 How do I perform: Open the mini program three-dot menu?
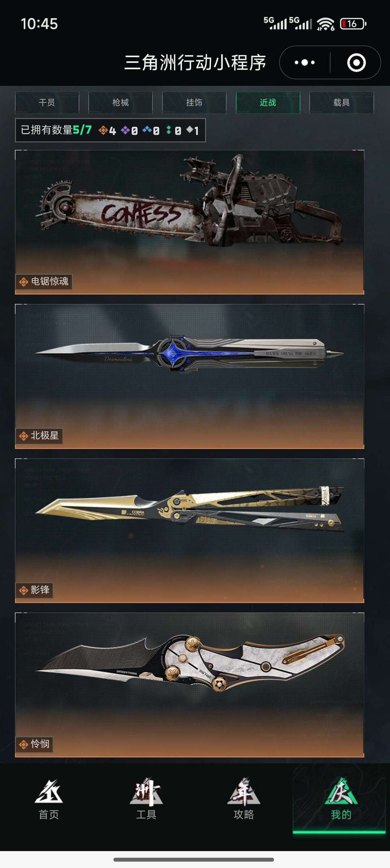point(304,62)
